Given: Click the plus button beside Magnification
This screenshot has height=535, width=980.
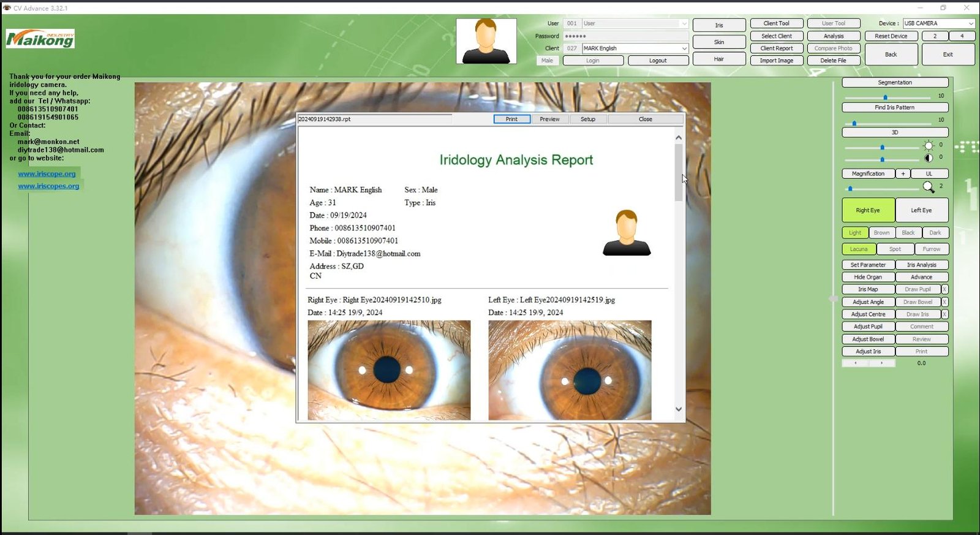Looking at the screenshot, I should pyautogui.click(x=903, y=173).
